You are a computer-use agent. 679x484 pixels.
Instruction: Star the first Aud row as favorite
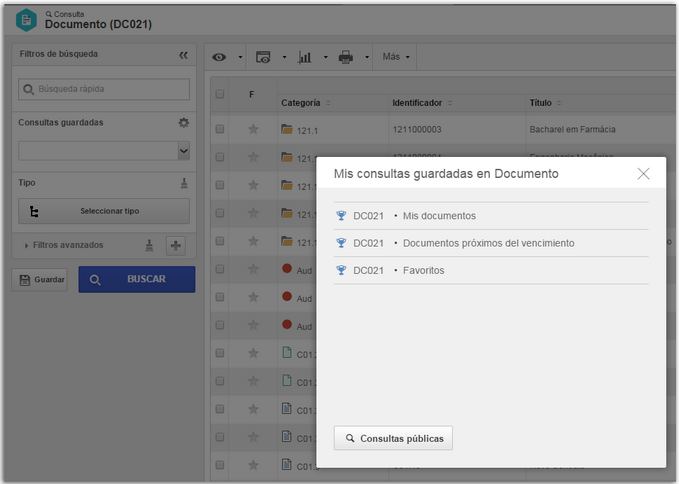253,269
